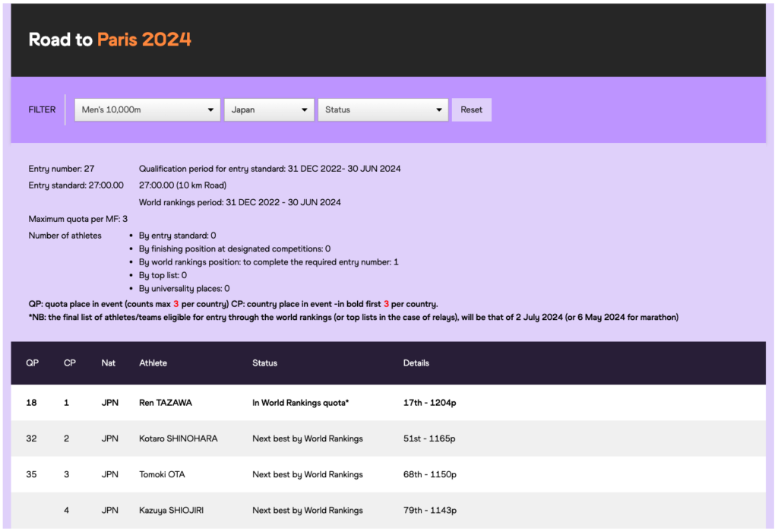Select athlete Tomoki OTA
The image size is (778, 532).
163,474
